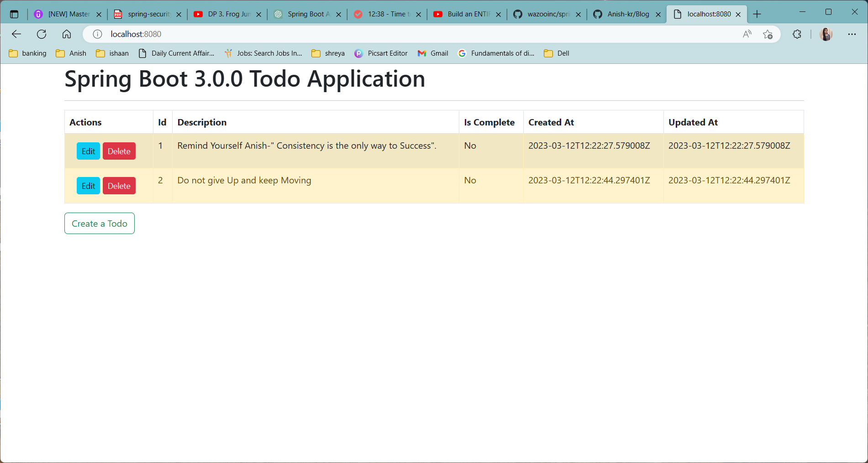Open the Anish bookmarks folder
868x463 pixels.
(x=71, y=53)
